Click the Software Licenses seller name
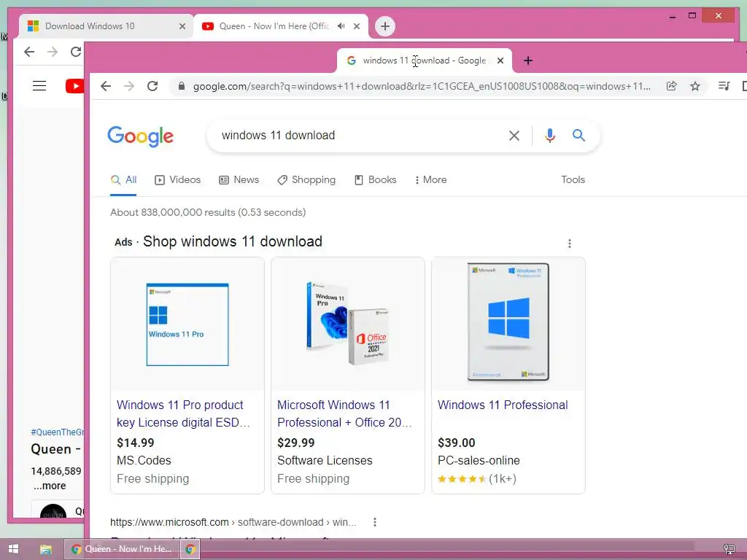The height and width of the screenshot is (560, 747). pos(325,461)
